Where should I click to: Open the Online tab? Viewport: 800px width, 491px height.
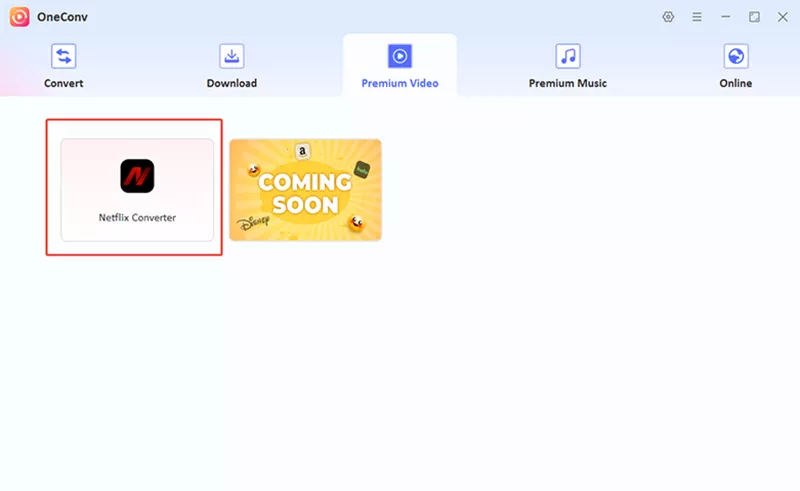point(736,66)
